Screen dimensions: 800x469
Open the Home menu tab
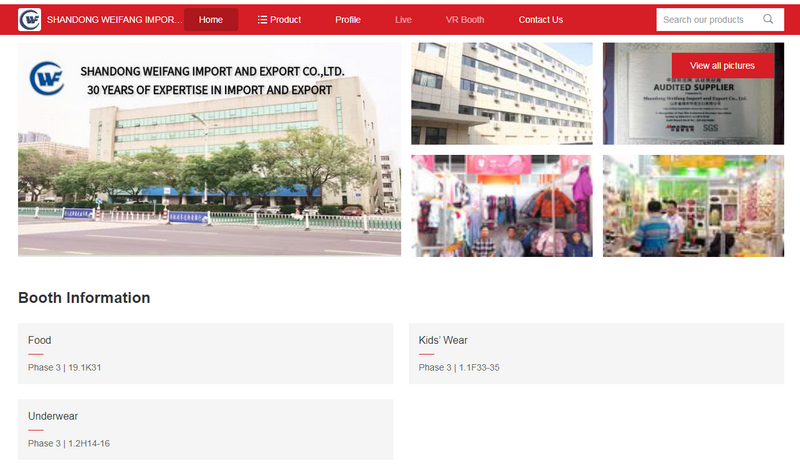[x=211, y=19]
